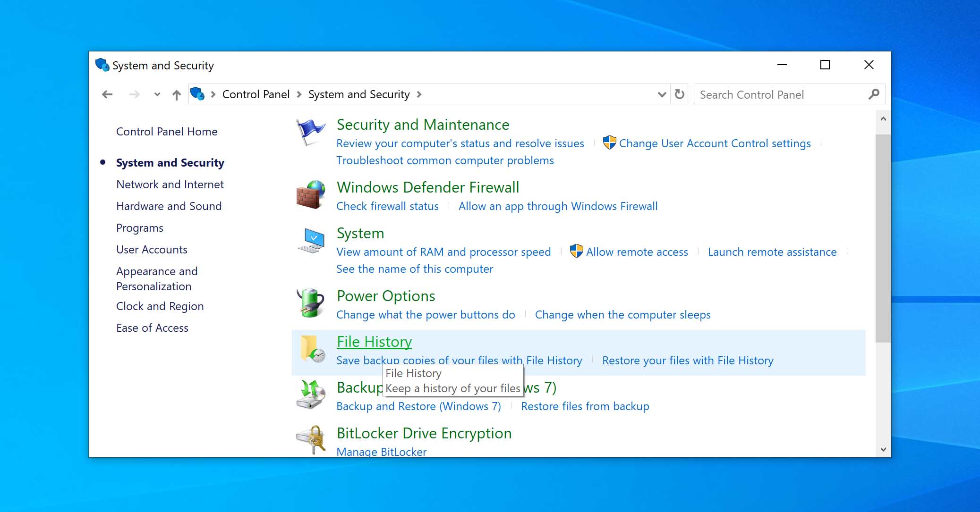Open Ease of Access category
Viewport: 980px width, 512px height.
pos(152,328)
